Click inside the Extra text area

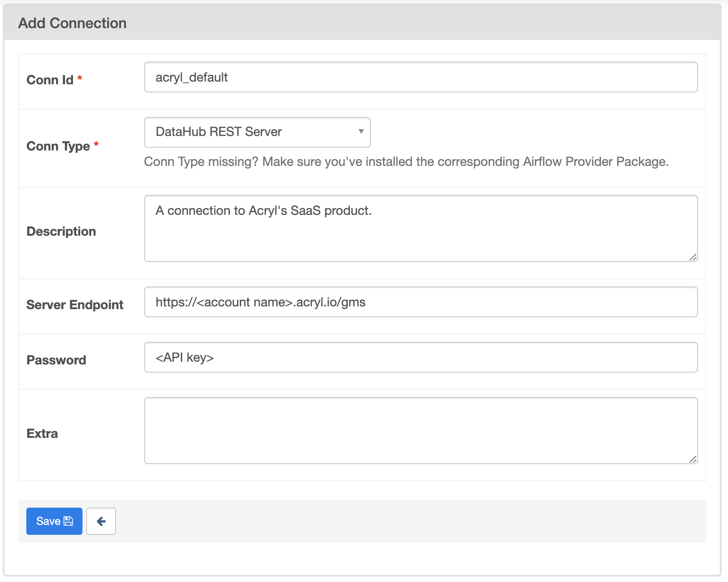[421, 431]
